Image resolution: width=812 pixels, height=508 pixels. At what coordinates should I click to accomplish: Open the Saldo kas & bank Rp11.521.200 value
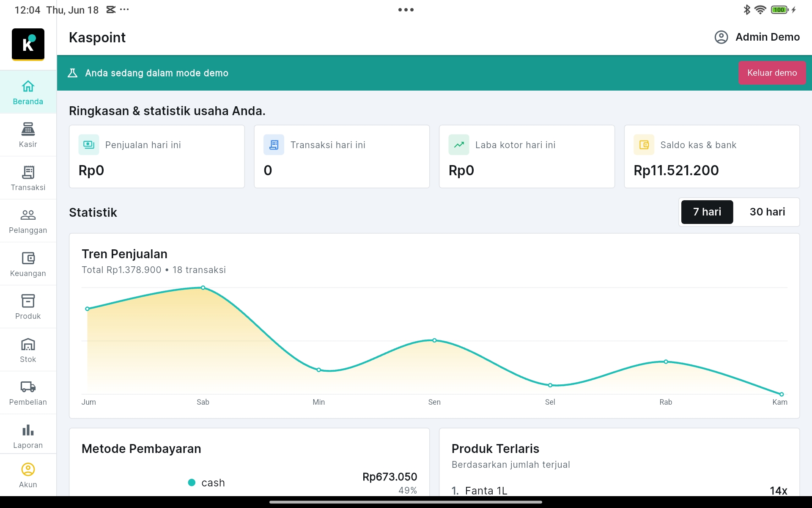676,170
